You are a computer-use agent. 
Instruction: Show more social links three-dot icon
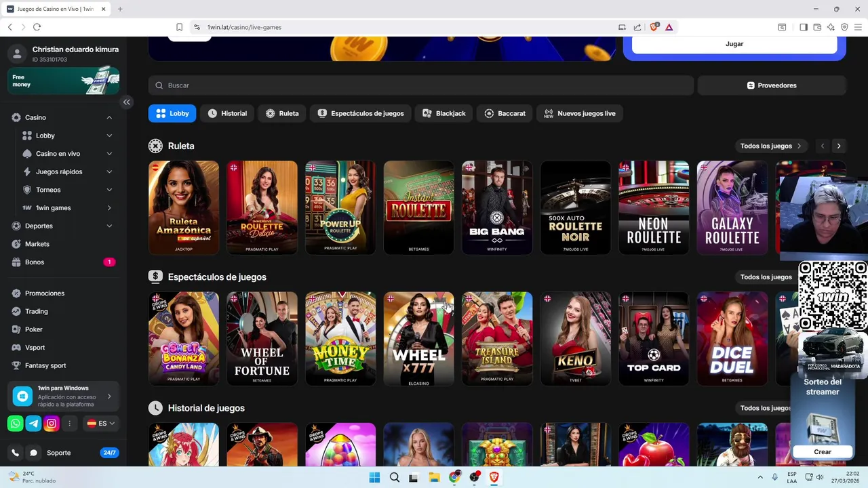pyautogui.click(x=69, y=424)
